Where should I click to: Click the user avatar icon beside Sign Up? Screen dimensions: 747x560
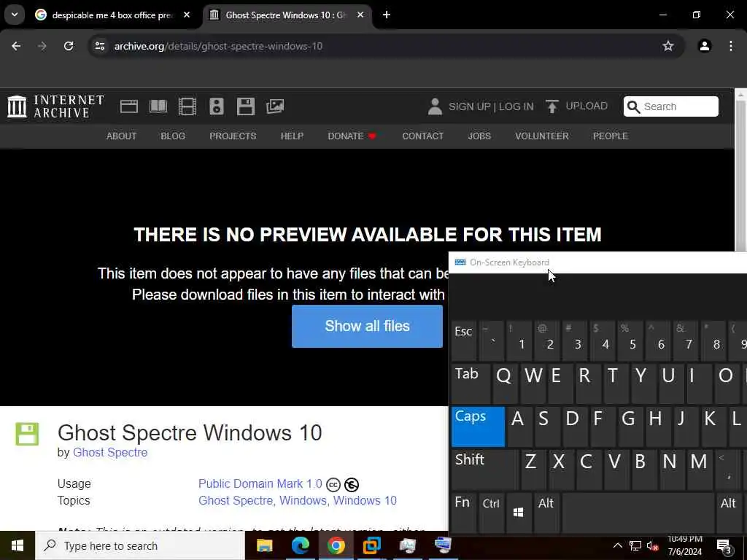tap(435, 106)
